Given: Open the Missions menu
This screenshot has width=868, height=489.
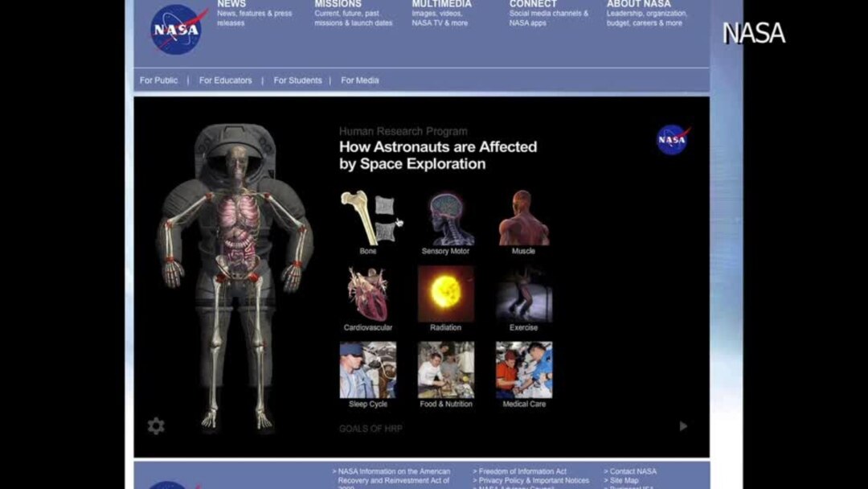Looking at the screenshot, I should (x=338, y=5).
